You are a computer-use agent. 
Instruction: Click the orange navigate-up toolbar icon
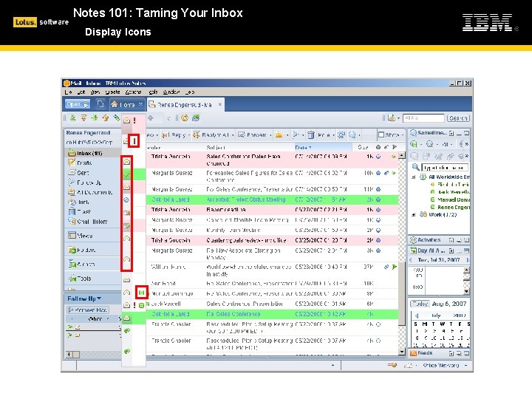(83, 118)
